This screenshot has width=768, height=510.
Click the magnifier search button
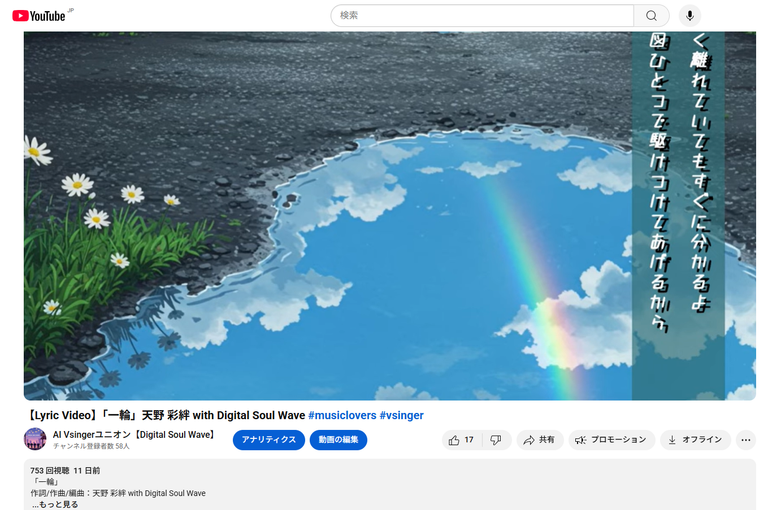click(x=651, y=16)
